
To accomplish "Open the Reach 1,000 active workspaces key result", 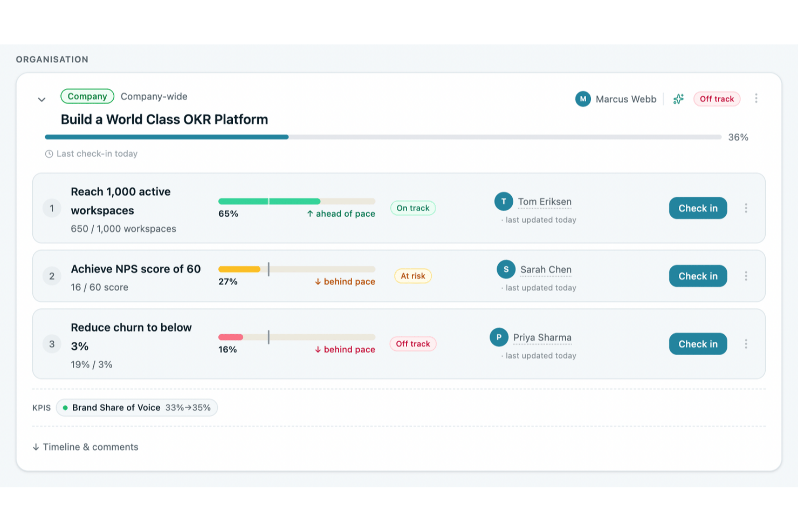I will [121, 201].
